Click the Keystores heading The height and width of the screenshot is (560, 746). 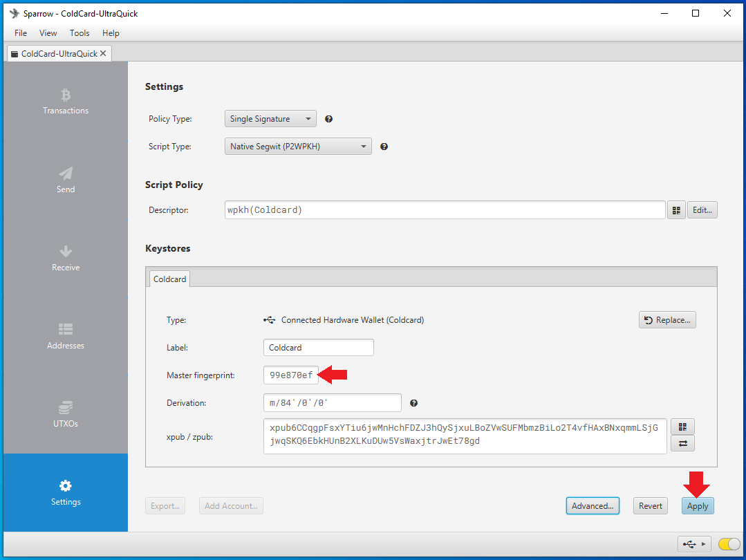coord(167,248)
